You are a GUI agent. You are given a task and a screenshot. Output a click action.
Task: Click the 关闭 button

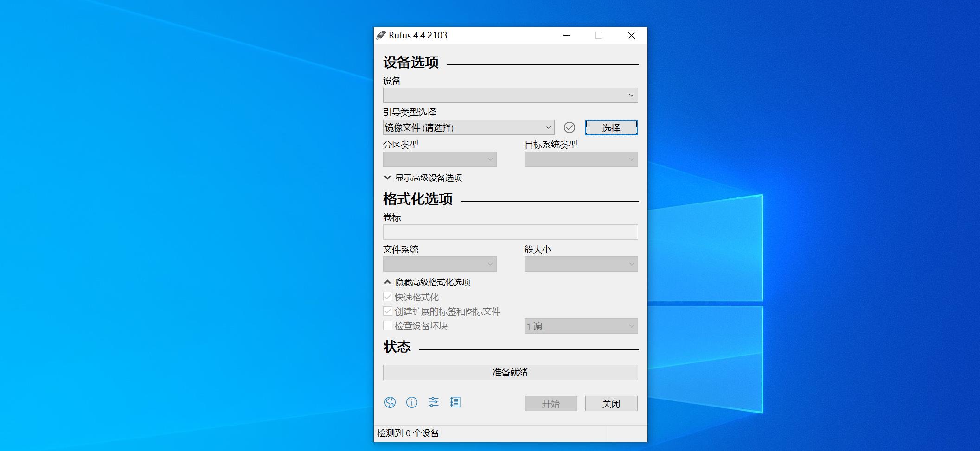click(611, 403)
